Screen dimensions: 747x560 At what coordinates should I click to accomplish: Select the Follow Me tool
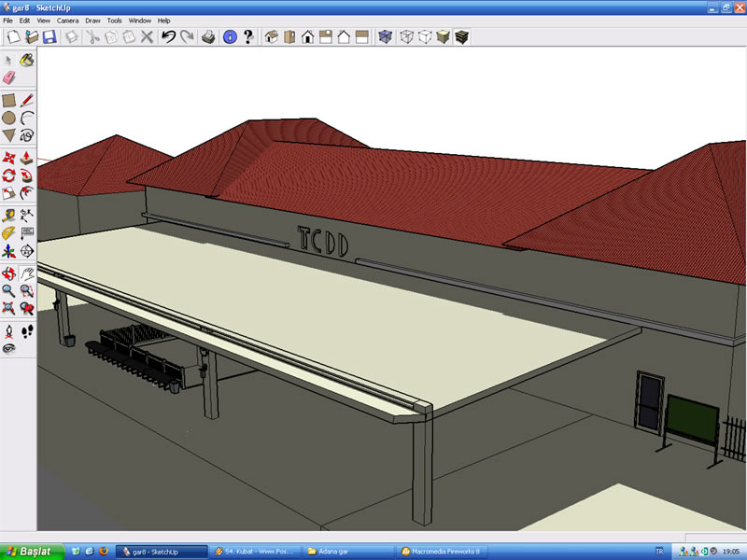point(27,175)
